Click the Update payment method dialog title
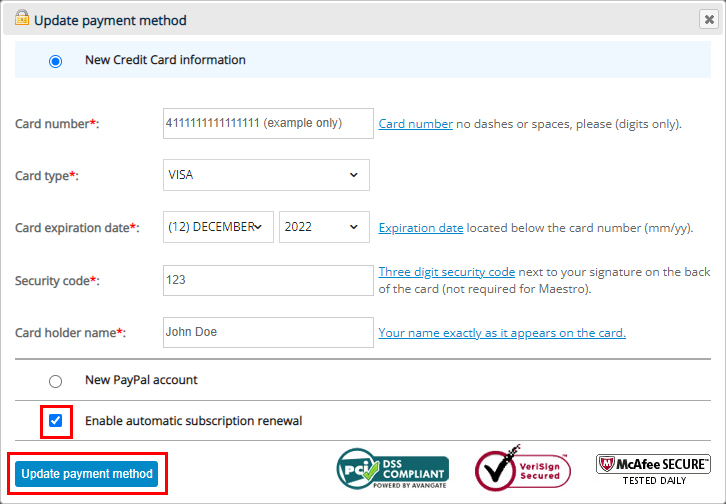The height and width of the screenshot is (504, 726). (x=110, y=20)
